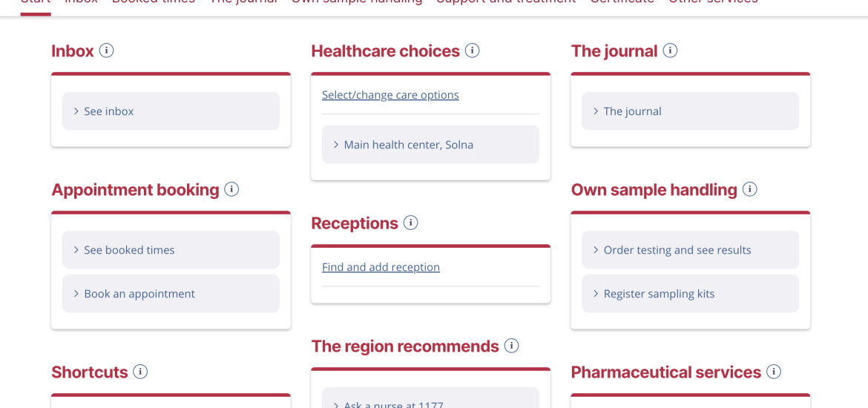
Task: Click the info icon beside Receptions
Action: click(411, 223)
